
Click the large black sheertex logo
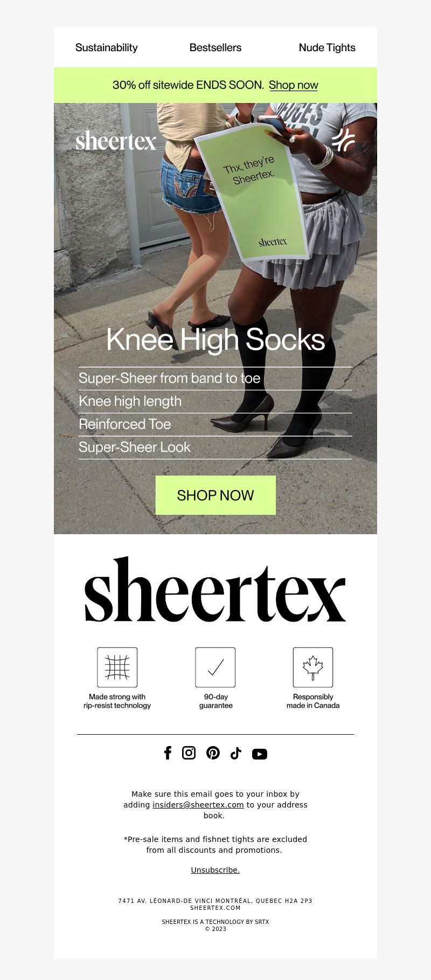(x=215, y=590)
